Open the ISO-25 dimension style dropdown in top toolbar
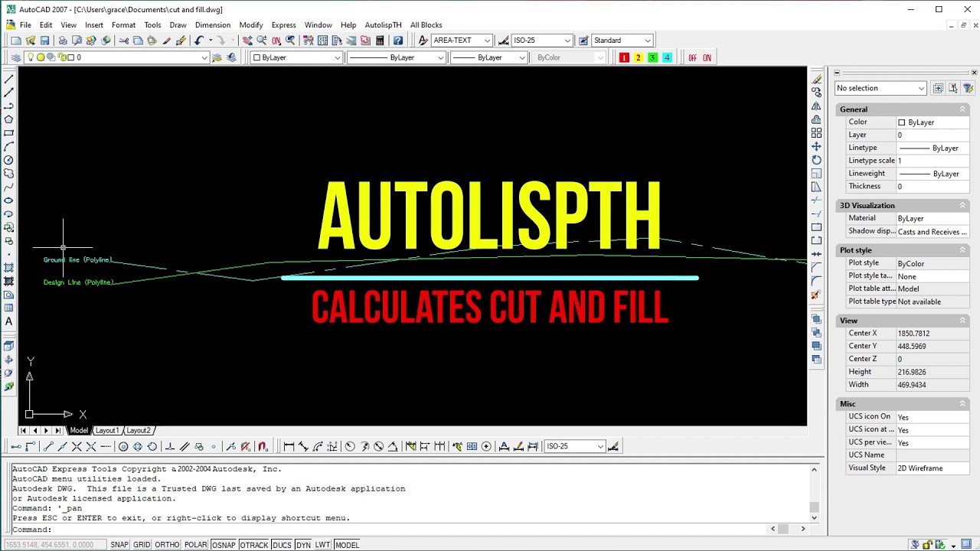980x551 pixels. [541, 41]
